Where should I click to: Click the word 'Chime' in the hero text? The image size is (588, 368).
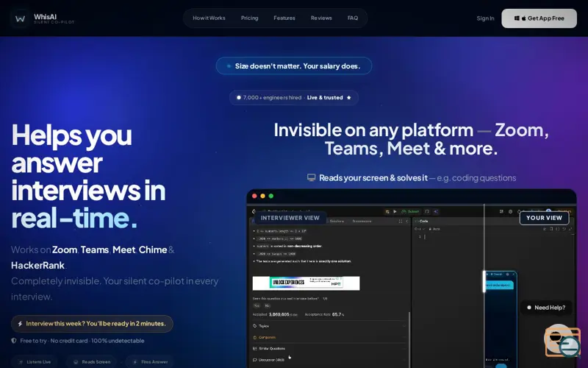(153, 250)
